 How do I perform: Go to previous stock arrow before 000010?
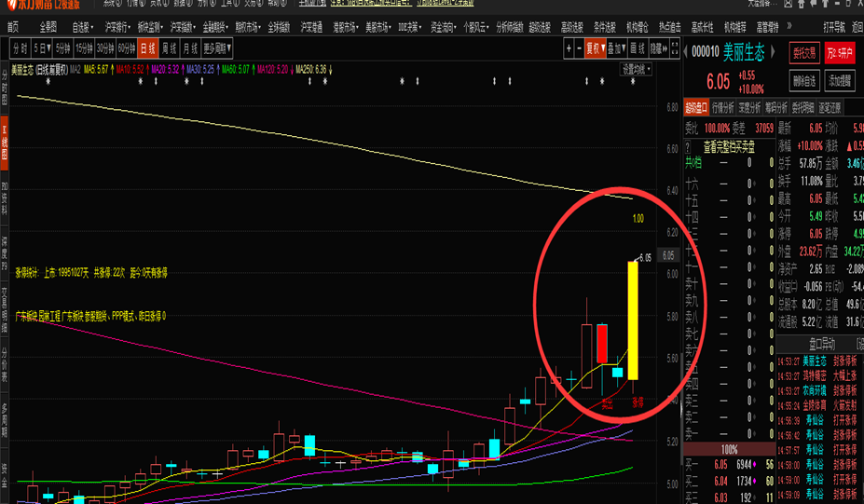[685, 52]
